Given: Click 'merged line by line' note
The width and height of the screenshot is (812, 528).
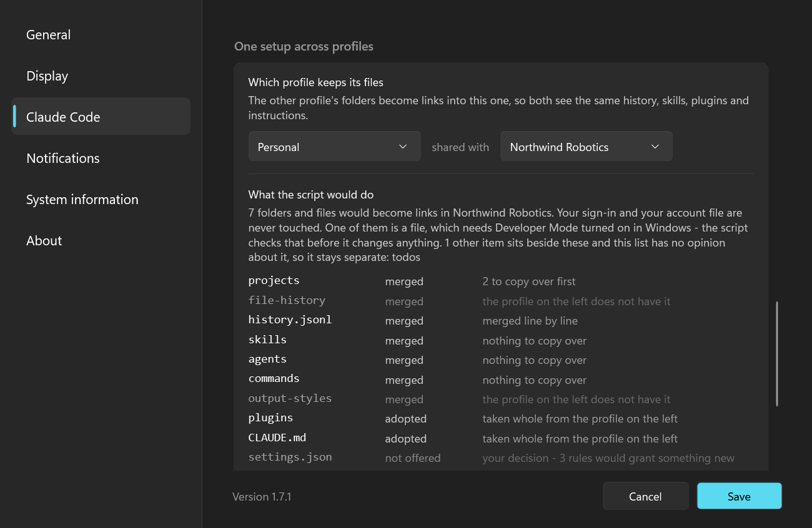Looking at the screenshot, I should coord(530,321).
